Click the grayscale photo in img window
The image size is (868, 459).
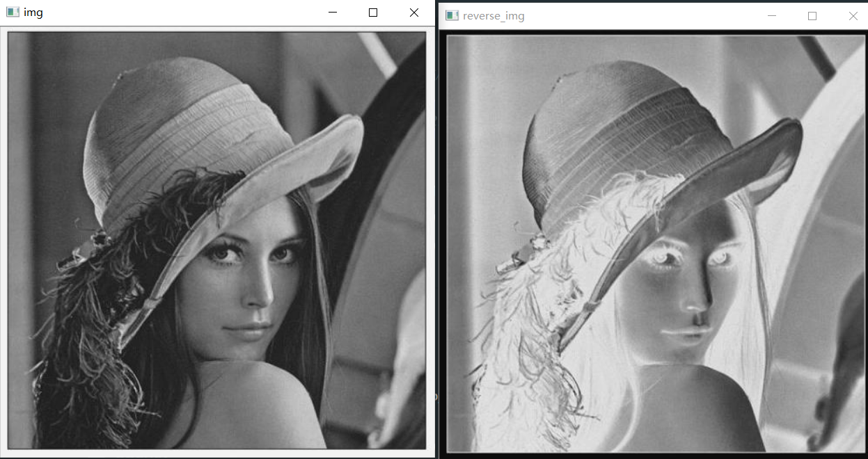coord(216,241)
